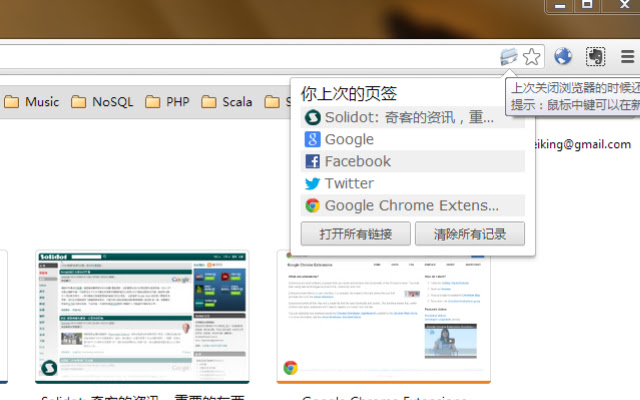Click the 清除所有记录 button
640x400 pixels.
[470, 234]
